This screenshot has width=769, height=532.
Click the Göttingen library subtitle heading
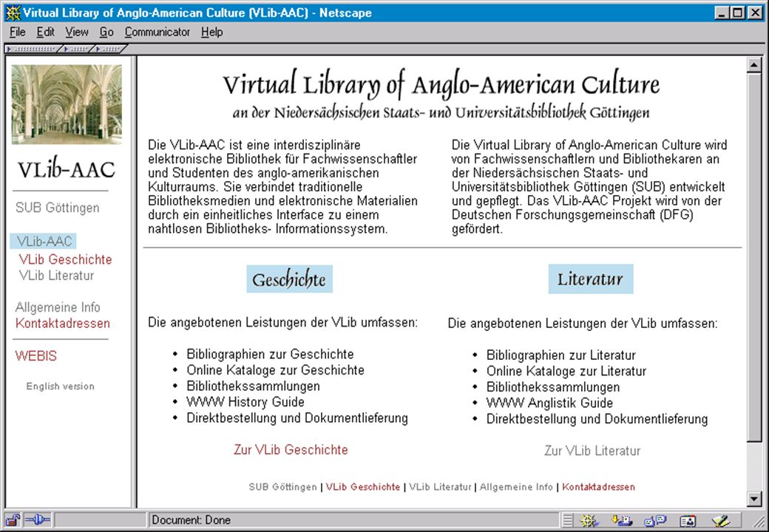(441, 112)
